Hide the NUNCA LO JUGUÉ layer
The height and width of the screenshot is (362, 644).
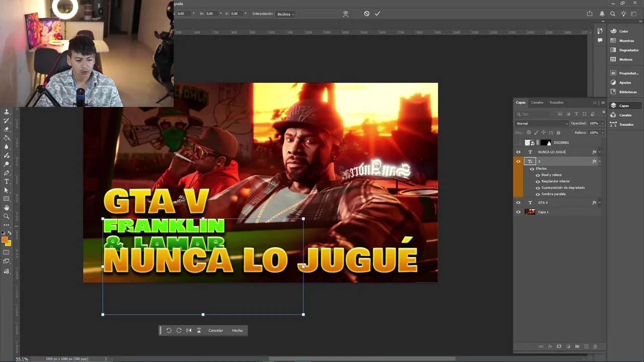pyautogui.click(x=518, y=152)
